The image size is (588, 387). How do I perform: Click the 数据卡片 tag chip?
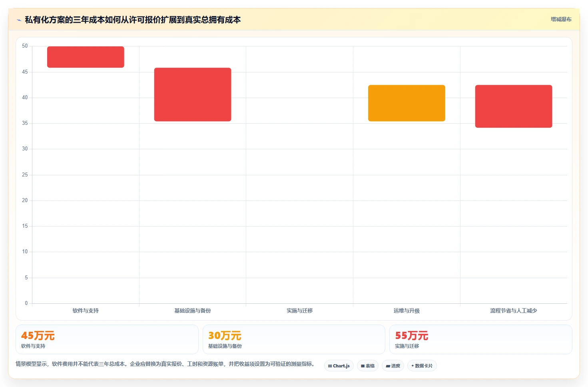[422, 366]
